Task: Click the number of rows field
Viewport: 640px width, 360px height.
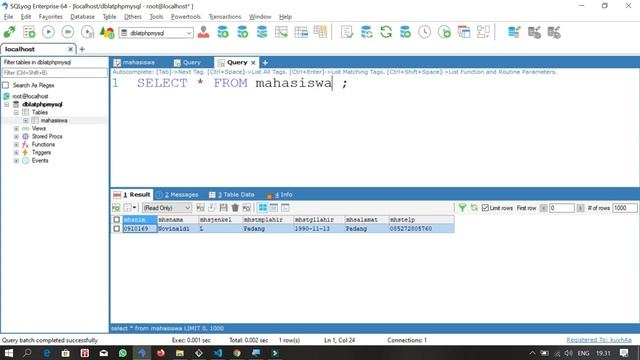Action: [624, 208]
